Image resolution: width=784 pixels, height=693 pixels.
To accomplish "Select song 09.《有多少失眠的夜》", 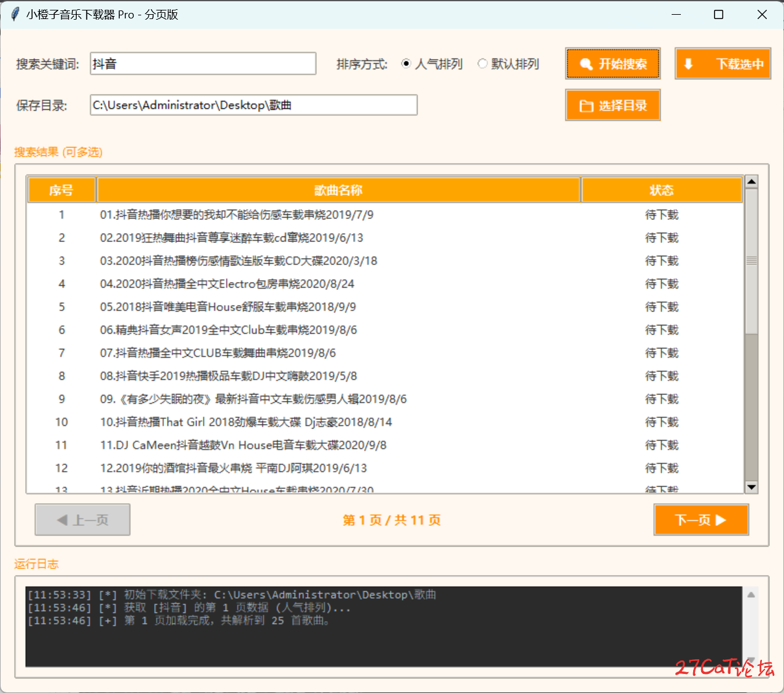I will [384, 399].
